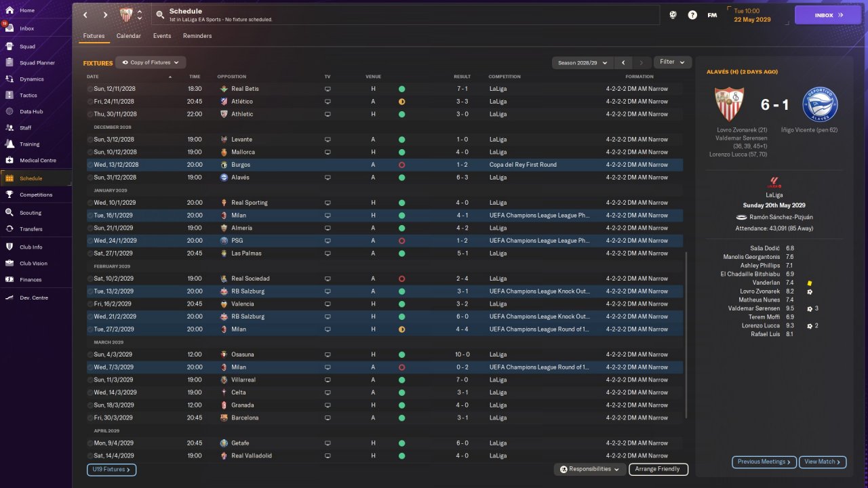This screenshot has height=488, width=868.
Task: Expand the club switcher chevrons beside the badge
Action: tap(140, 15)
